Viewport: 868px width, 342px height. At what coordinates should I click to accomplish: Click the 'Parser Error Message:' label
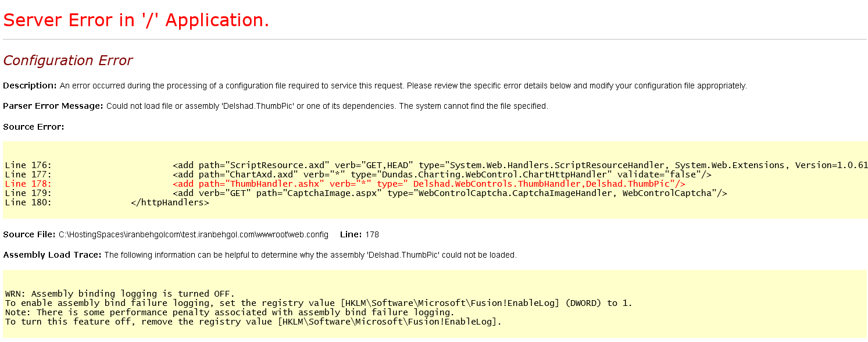[53, 106]
